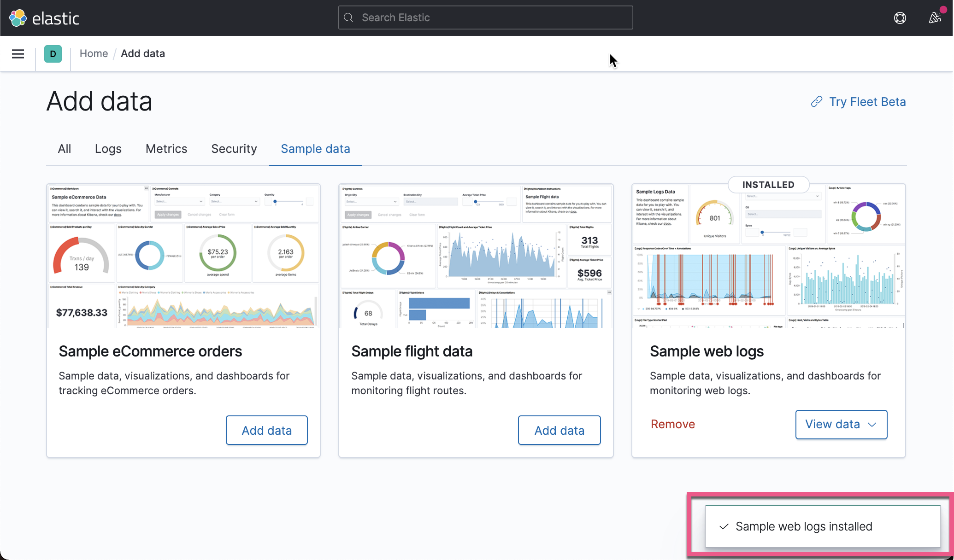Viewport: 954px width, 560px height.
Task: Add data for Sample eCommerce orders
Action: 266,430
